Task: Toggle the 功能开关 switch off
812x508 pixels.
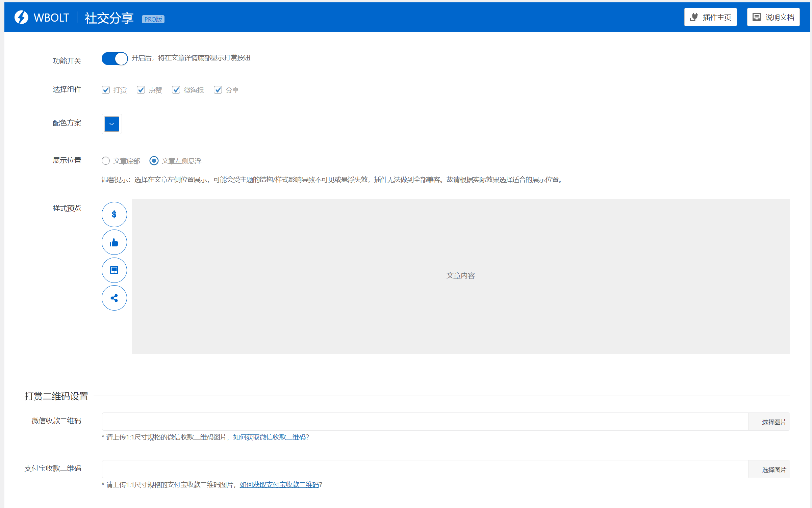Action: click(x=115, y=59)
